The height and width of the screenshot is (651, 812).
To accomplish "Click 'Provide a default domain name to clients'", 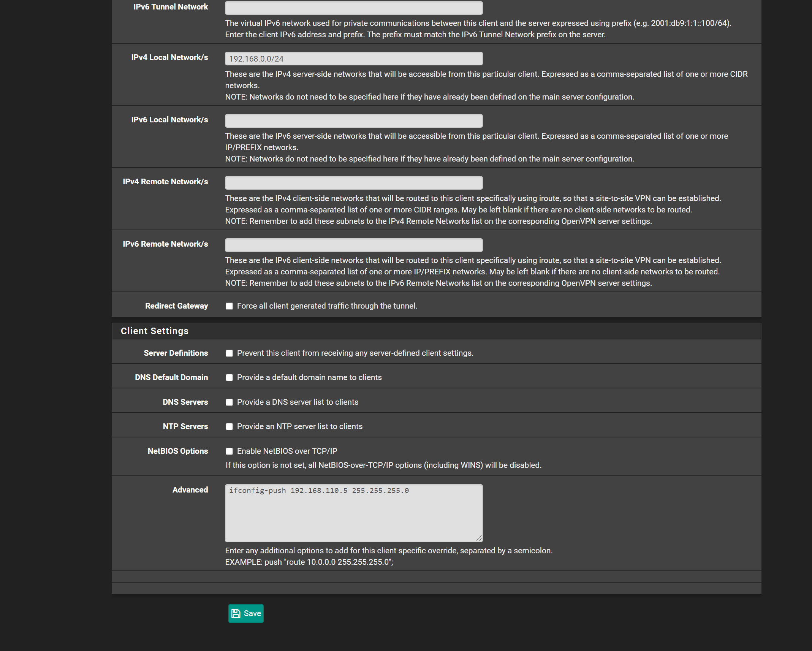I will click(309, 377).
